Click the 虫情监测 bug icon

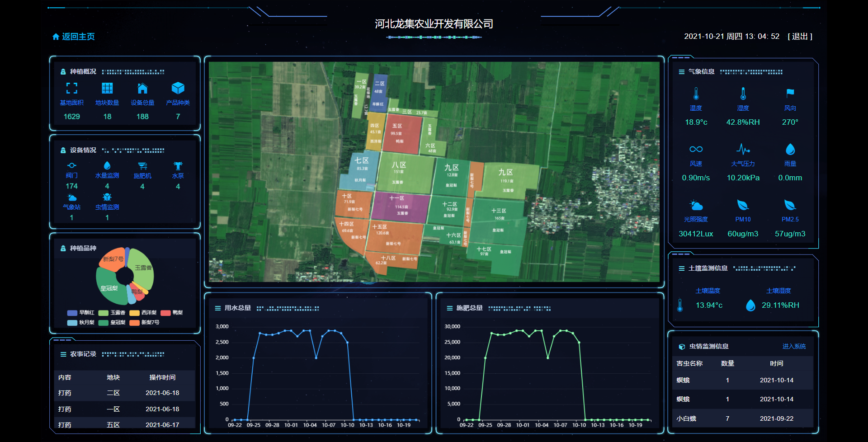coord(107,197)
